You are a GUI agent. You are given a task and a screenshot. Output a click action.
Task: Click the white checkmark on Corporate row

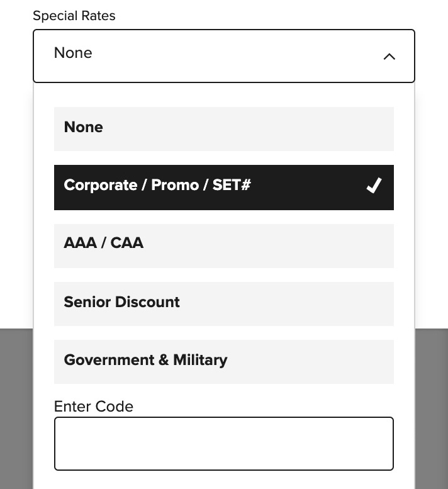(x=374, y=186)
